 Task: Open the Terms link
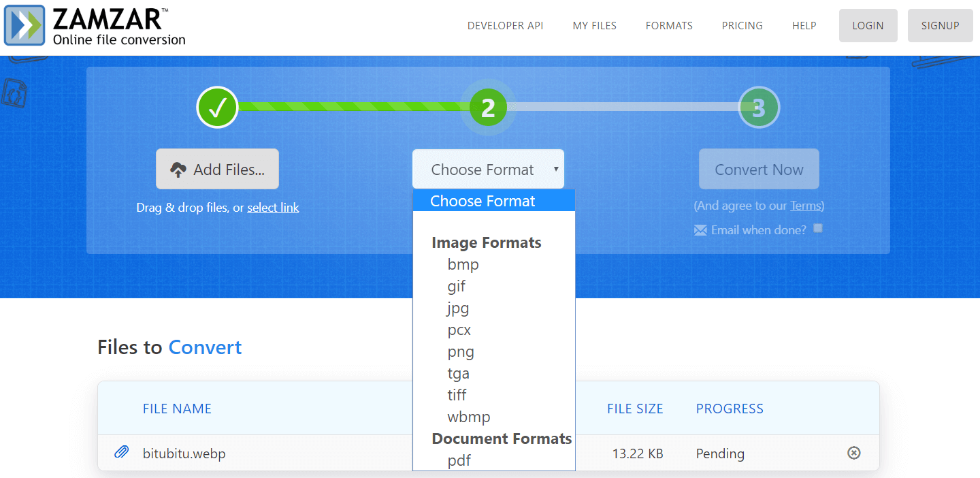coord(806,205)
